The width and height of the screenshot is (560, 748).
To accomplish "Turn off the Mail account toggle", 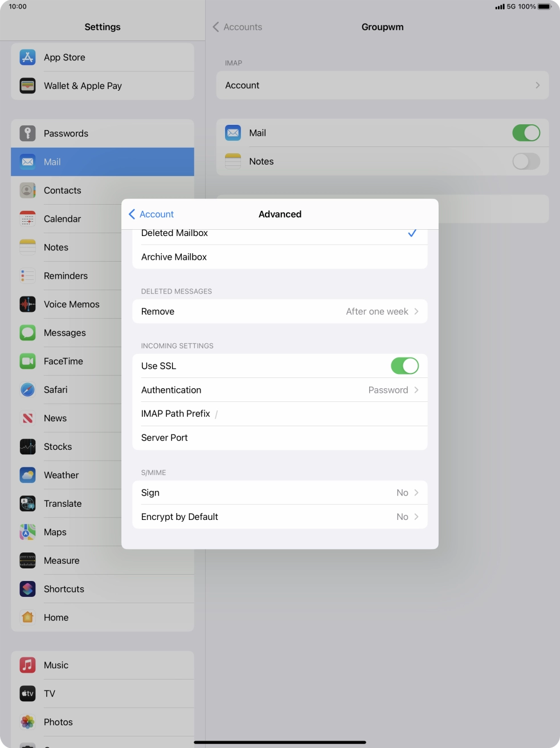I will point(525,133).
